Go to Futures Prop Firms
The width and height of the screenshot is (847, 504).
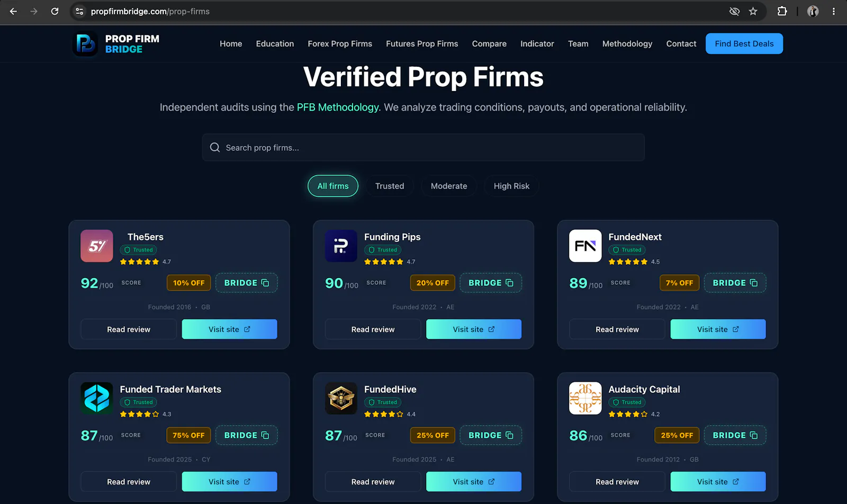(x=422, y=43)
